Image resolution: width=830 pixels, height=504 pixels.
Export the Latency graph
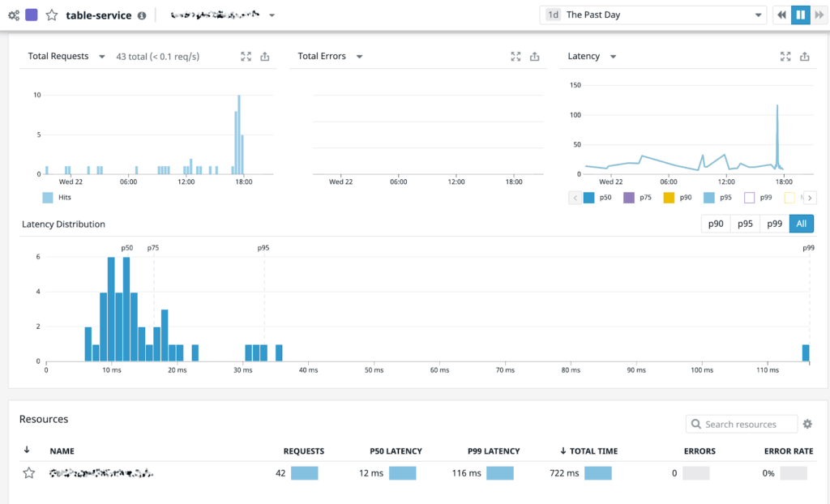pyautogui.click(x=805, y=57)
